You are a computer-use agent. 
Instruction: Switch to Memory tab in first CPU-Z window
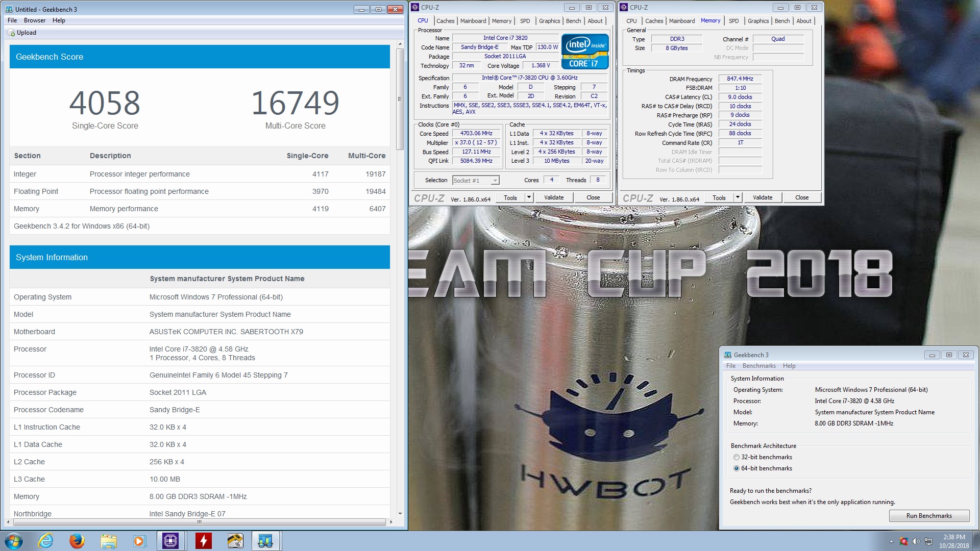(502, 21)
